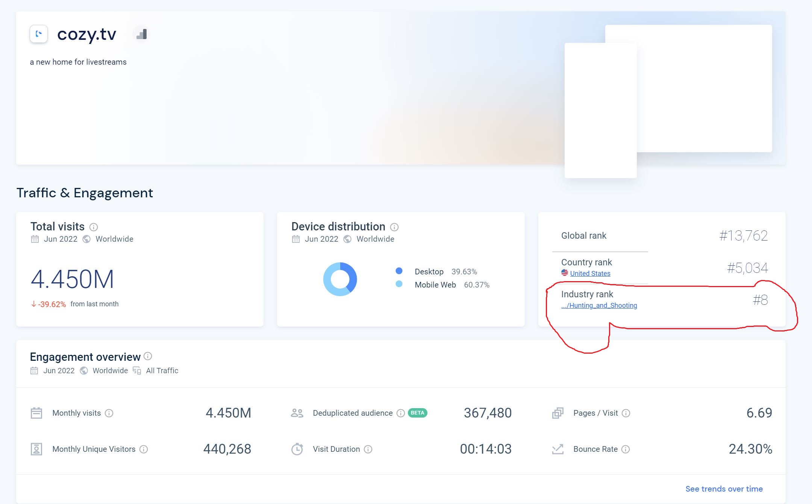
Task: Click the device distribution donut chart
Action: (340, 279)
